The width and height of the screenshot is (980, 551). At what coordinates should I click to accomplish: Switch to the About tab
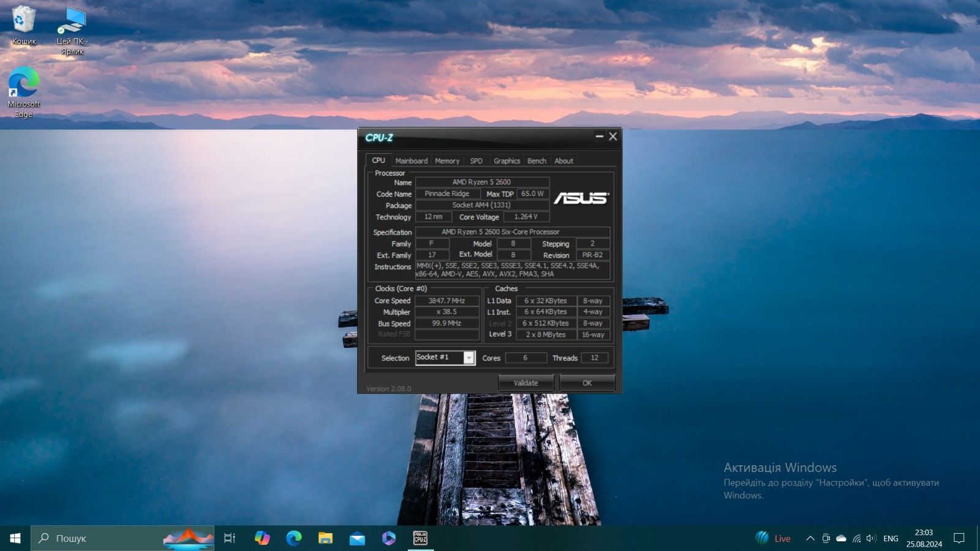point(564,161)
